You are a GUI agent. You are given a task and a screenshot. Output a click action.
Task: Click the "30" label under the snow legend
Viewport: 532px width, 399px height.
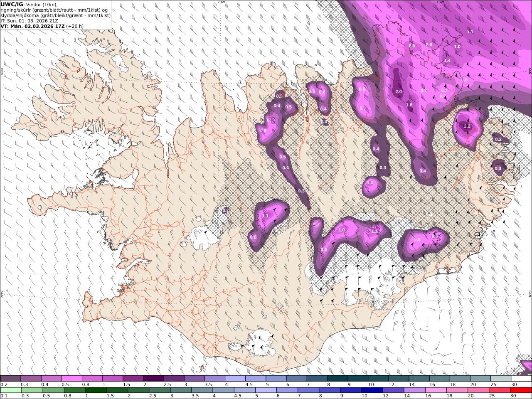pyautogui.click(x=514, y=384)
